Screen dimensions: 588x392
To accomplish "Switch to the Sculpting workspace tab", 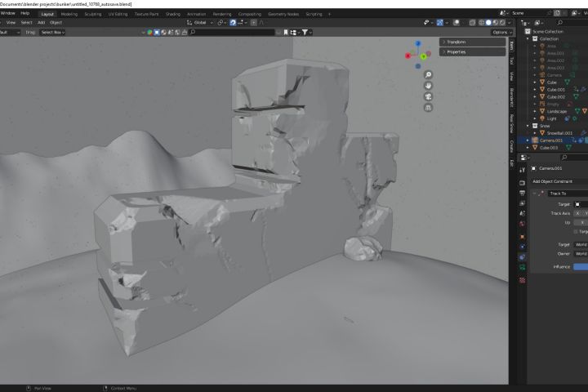I will point(93,14).
